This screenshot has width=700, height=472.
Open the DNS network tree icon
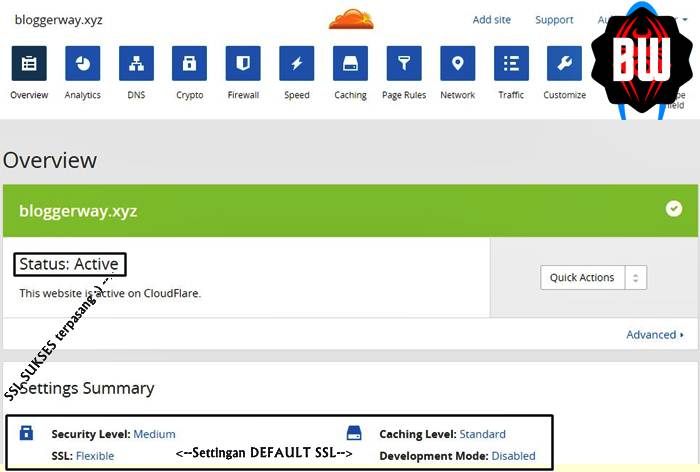(x=136, y=63)
